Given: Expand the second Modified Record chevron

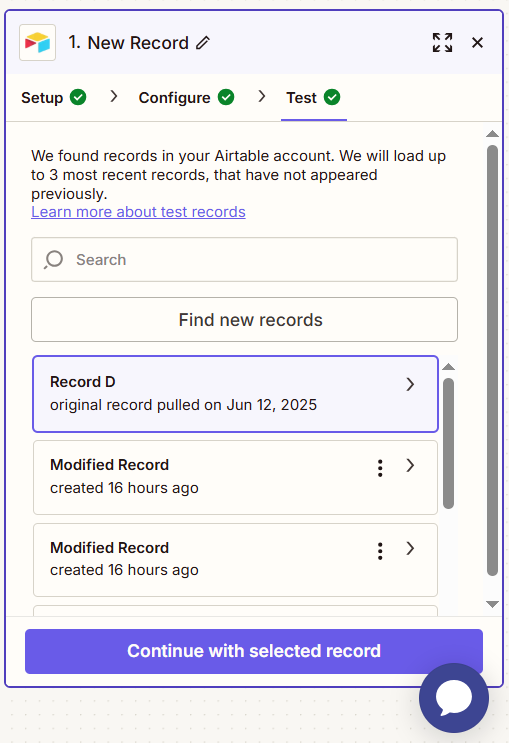Looking at the screenshot, I should (x=410, y=549).
